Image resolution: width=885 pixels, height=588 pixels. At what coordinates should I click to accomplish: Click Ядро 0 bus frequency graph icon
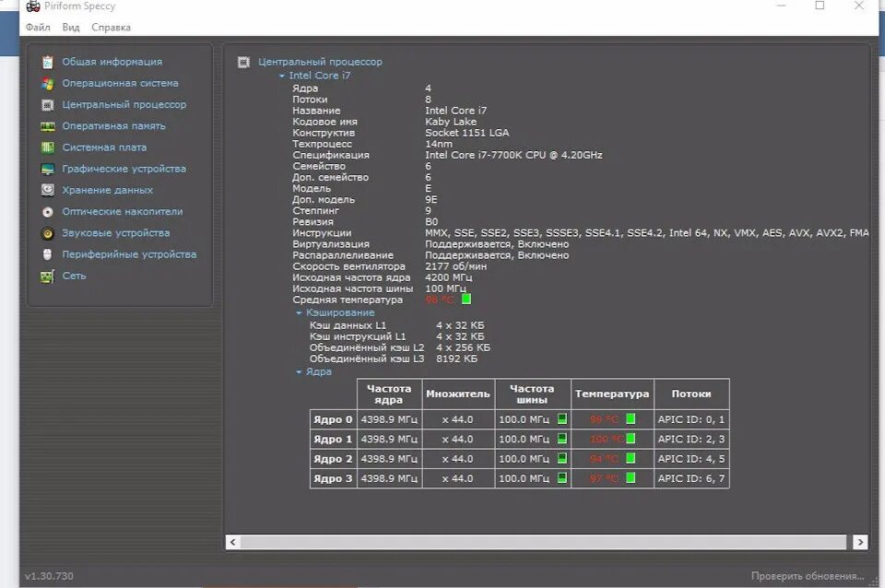(x=562, y=418)
